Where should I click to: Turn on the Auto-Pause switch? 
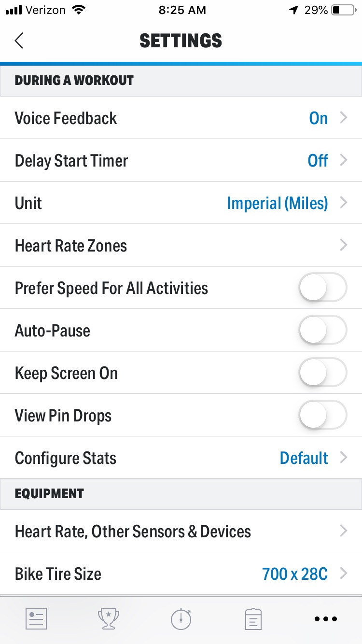click(323, 330)
